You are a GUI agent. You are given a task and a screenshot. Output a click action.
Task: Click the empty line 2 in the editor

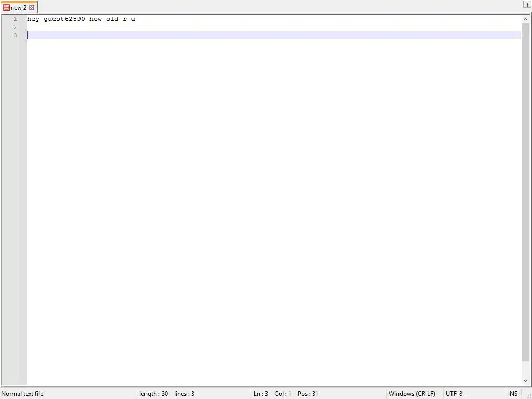[x=274, y=27]
